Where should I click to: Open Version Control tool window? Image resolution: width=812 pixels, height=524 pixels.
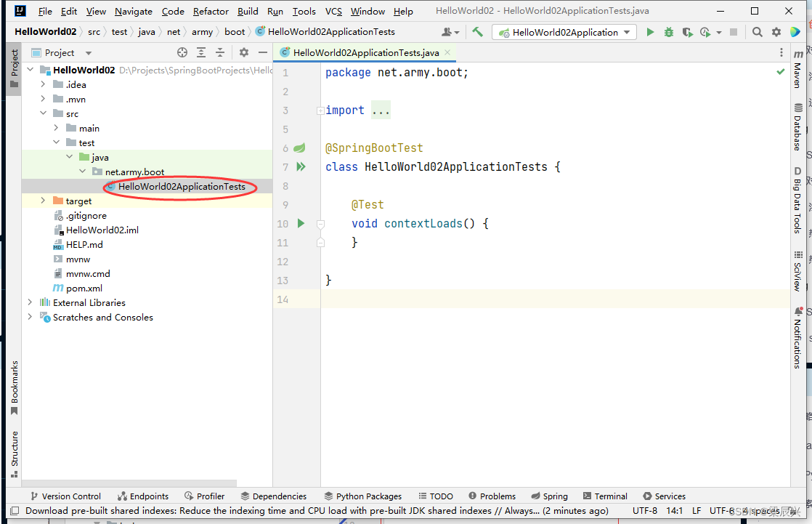(x=66, y=496)
